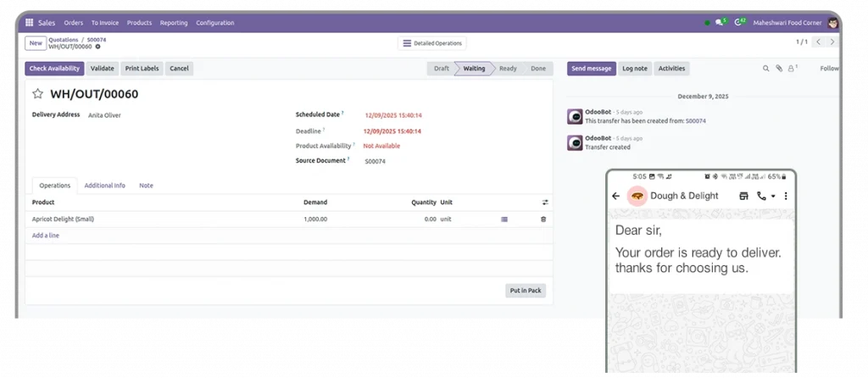The image size is (868, 378).
Task: Click the Put in Pack button
Action: (x=526, y=291)
